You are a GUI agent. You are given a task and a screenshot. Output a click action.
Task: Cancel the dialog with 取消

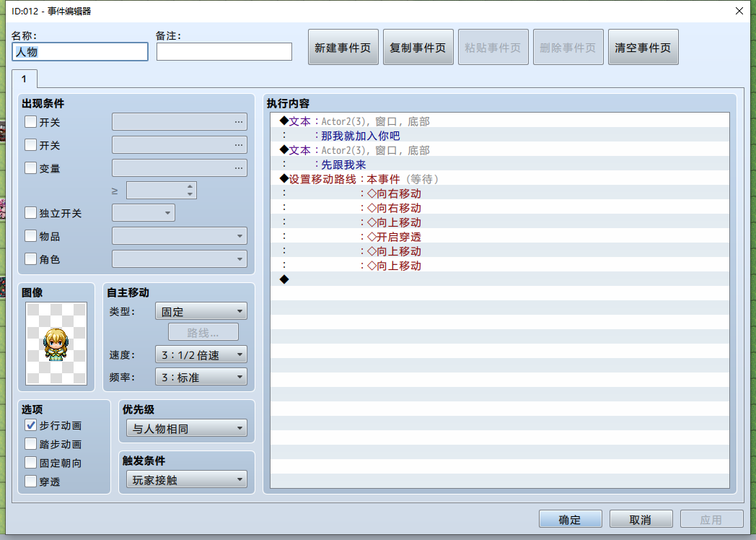point(641,519)
